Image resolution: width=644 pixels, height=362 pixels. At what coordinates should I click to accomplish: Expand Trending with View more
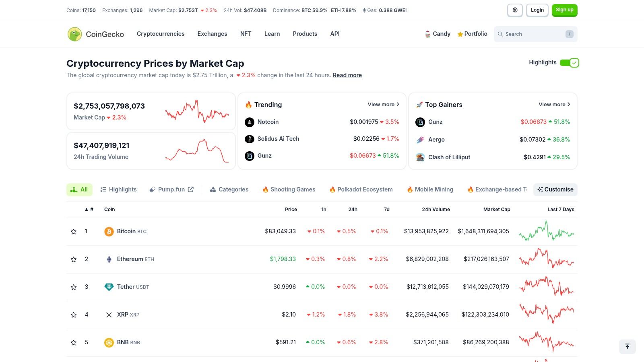383,105
